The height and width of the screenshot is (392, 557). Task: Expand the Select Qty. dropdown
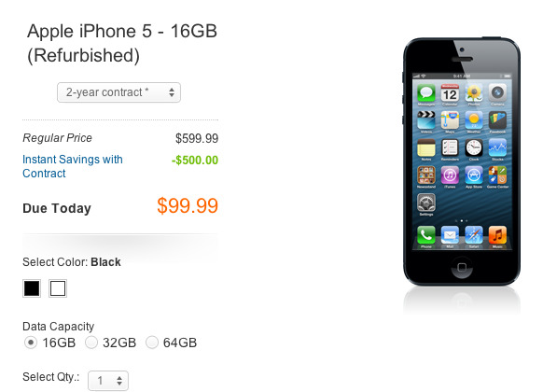pos(108,381)
